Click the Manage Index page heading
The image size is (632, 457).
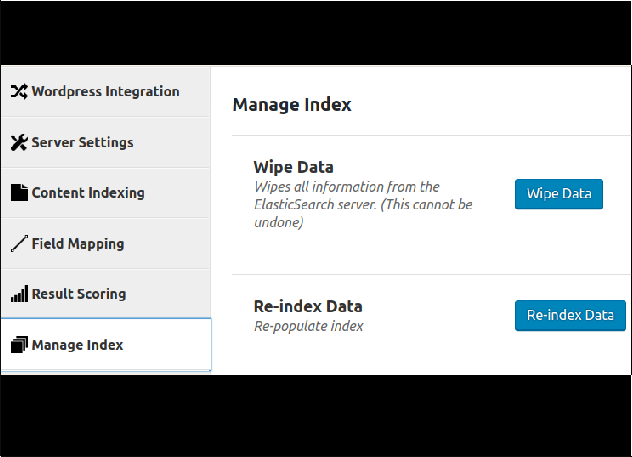[292, 105]
